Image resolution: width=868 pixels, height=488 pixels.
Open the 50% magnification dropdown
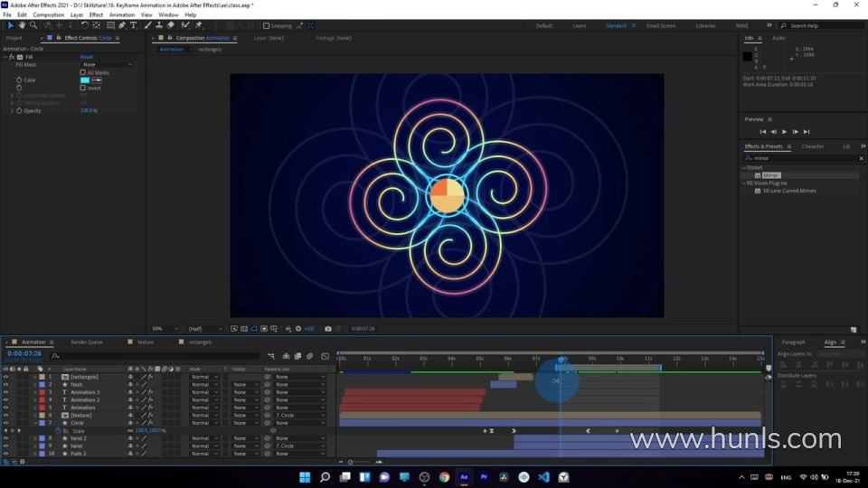coord(164,329)
